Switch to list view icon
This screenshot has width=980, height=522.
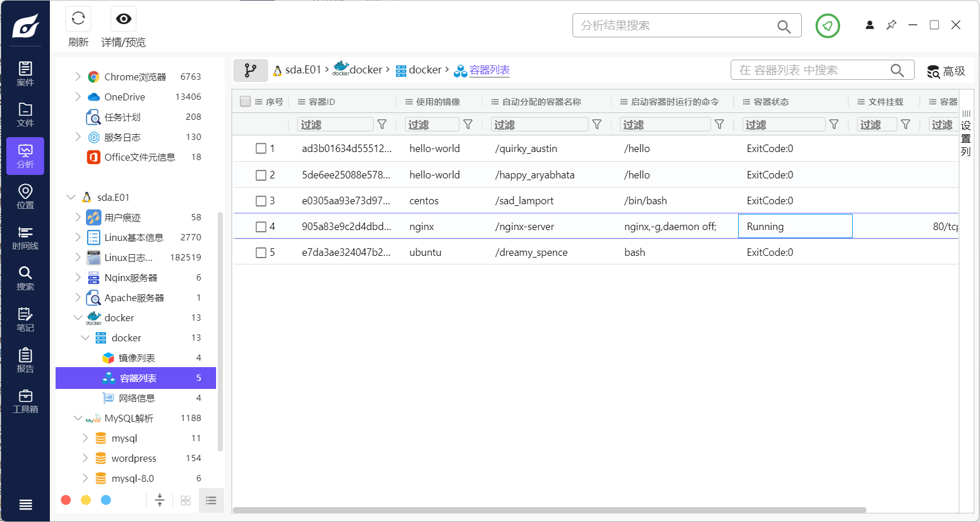(211, 500)
